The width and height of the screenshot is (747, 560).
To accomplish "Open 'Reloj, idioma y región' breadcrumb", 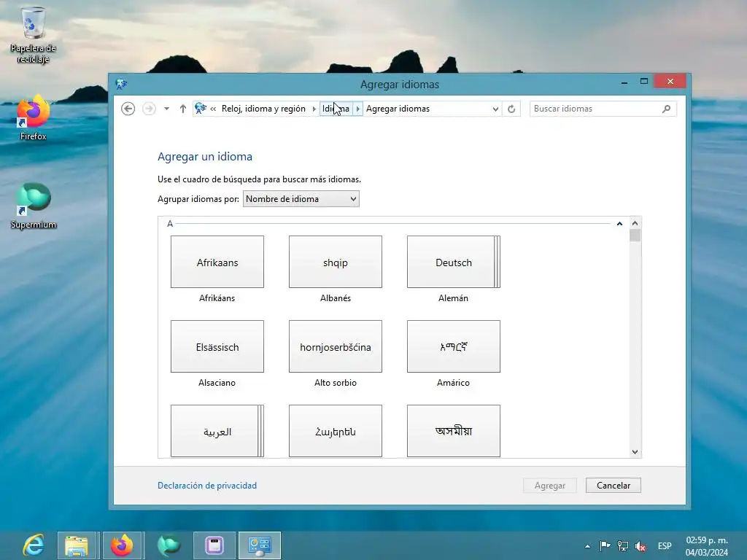I will (263, 109).
